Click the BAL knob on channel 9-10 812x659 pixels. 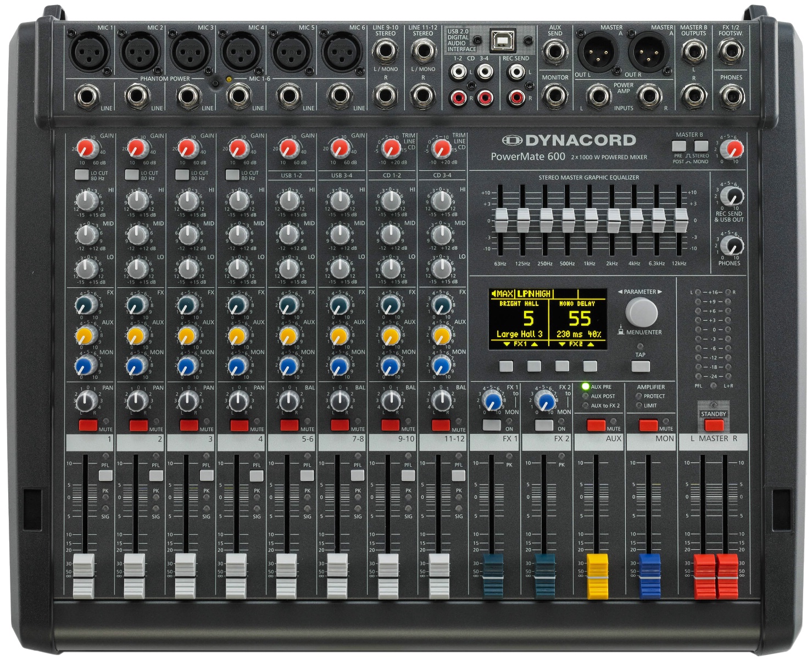391,401
